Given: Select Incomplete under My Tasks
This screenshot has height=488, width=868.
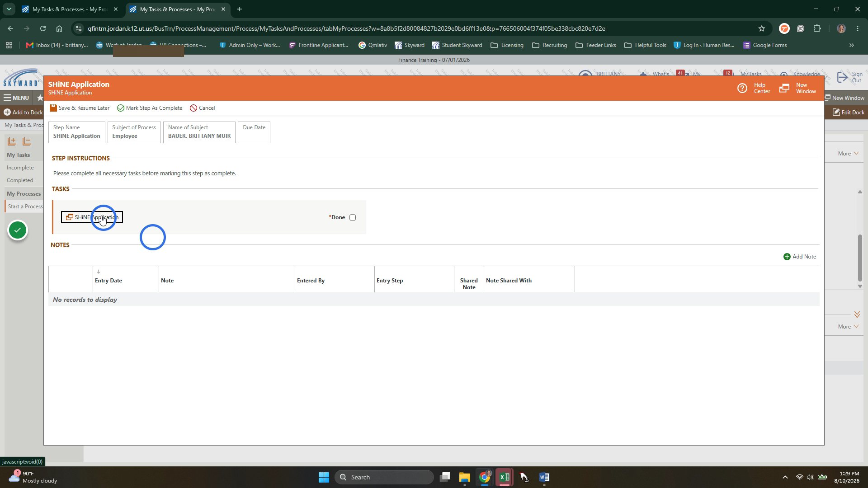Looking at the screenshot, I should click(20, 168).
